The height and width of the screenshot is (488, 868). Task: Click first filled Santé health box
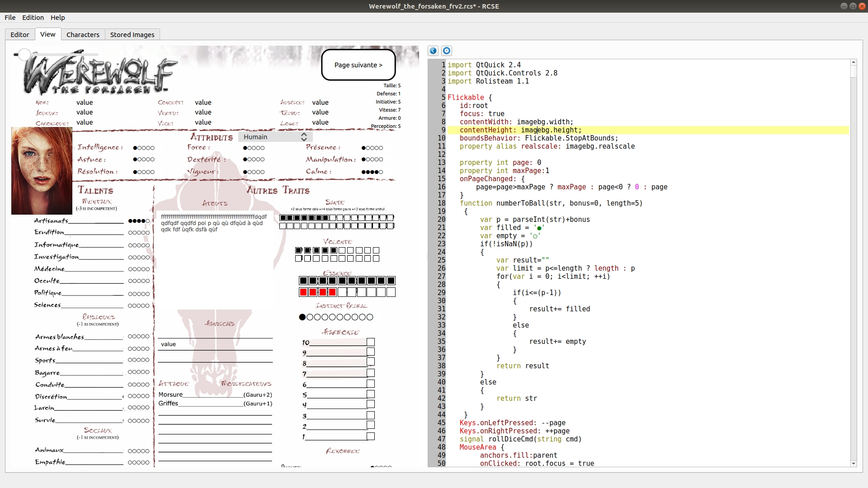tap(283, 218)
